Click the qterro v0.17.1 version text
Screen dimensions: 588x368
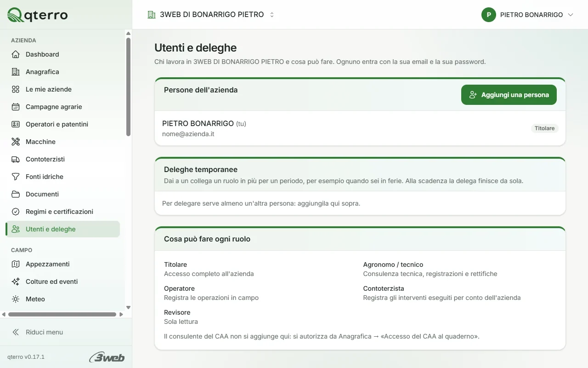coord(26,357)
